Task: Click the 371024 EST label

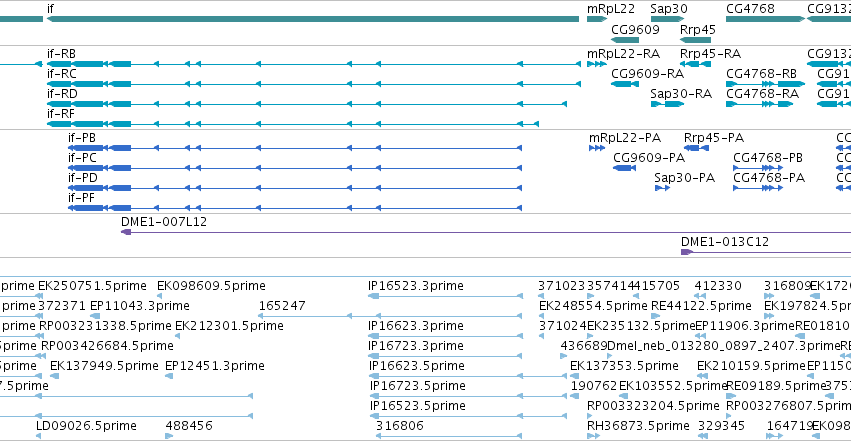Action: 563,326
